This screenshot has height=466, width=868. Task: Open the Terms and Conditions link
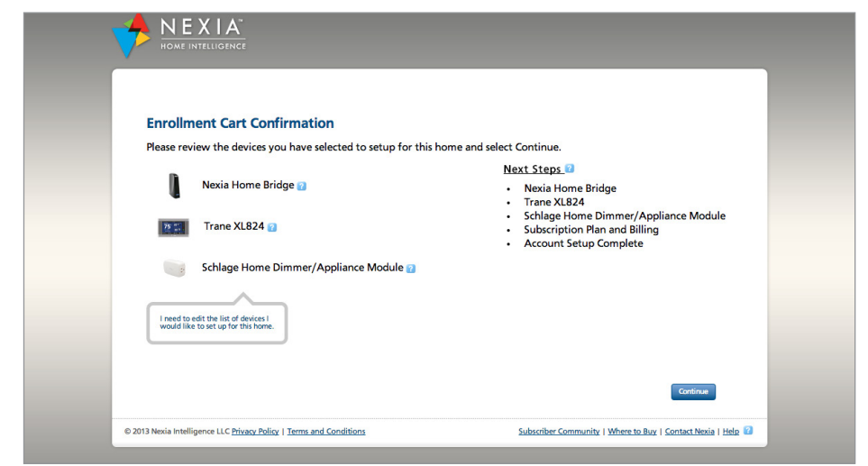(x=326, y=431)
